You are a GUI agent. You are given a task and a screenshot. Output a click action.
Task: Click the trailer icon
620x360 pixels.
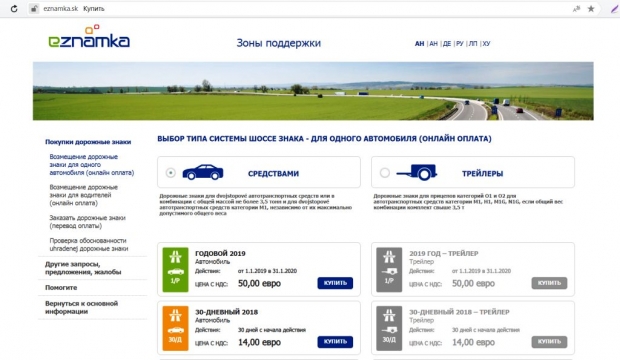[x=417, y=172]
